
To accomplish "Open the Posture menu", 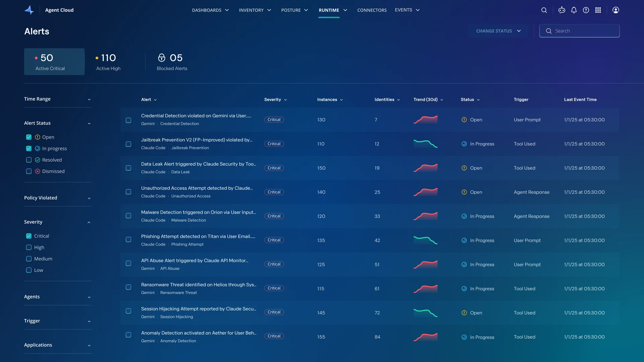I will [x=294, y=10].
